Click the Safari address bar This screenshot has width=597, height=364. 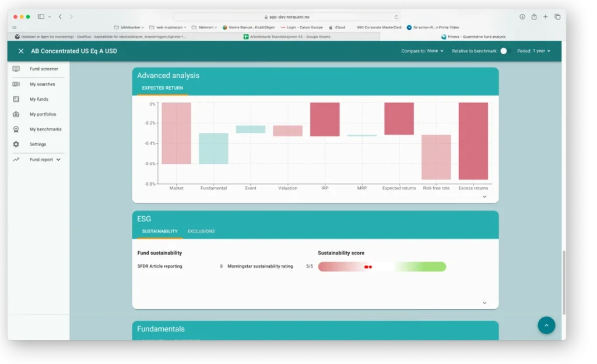click(x=286, y=17)
